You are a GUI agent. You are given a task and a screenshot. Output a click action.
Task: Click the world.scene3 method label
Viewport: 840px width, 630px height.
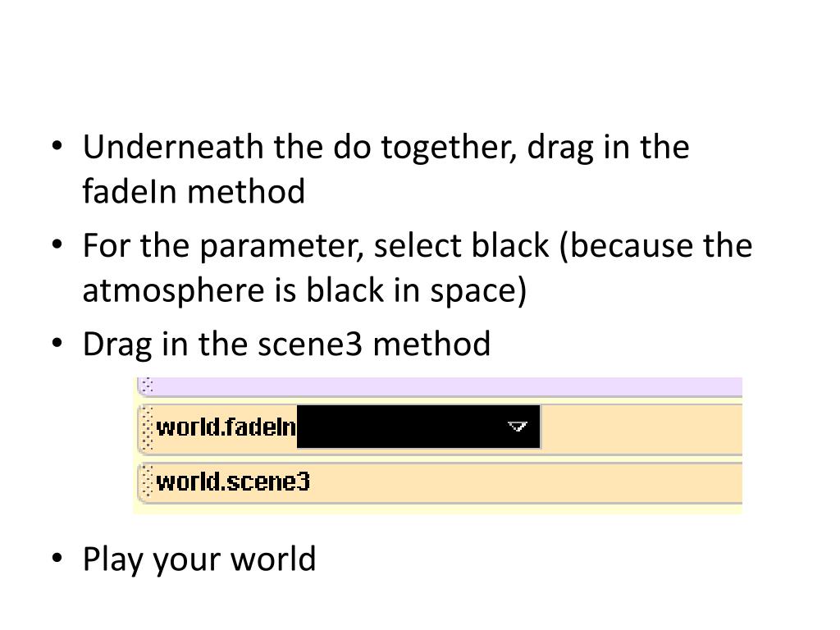click(233, 482)
